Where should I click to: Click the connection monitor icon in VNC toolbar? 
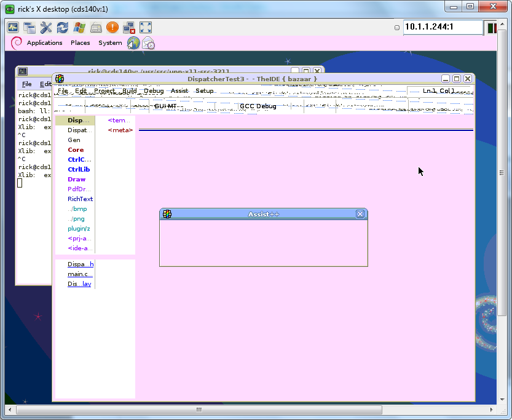[x=13, y=28]
